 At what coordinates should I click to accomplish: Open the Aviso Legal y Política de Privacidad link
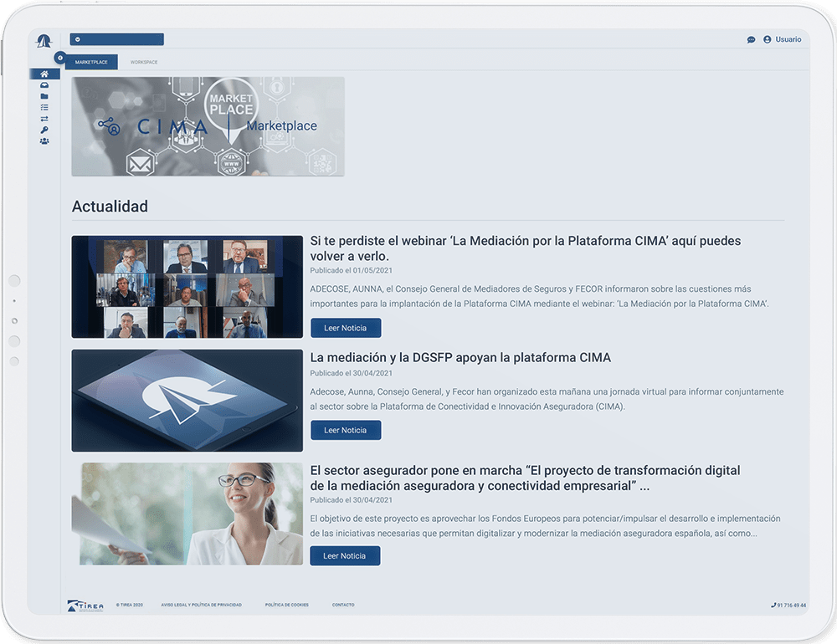pyautogui.click(x=201, y=605)
